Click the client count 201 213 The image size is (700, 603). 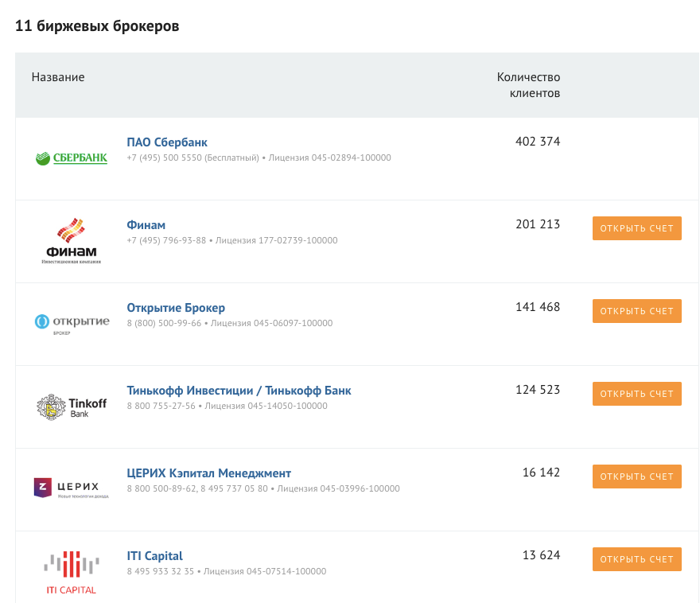click(x=538, y=224)
